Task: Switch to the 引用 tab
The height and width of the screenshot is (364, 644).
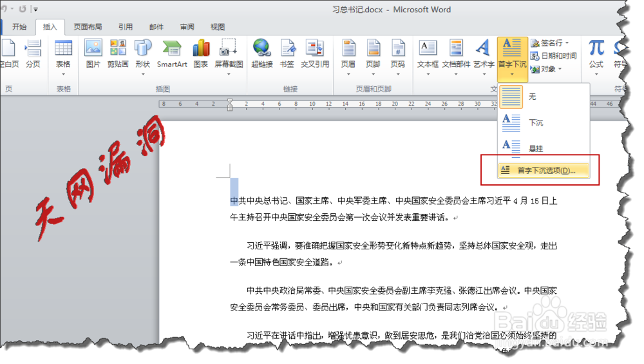Action: pos(126,27)
